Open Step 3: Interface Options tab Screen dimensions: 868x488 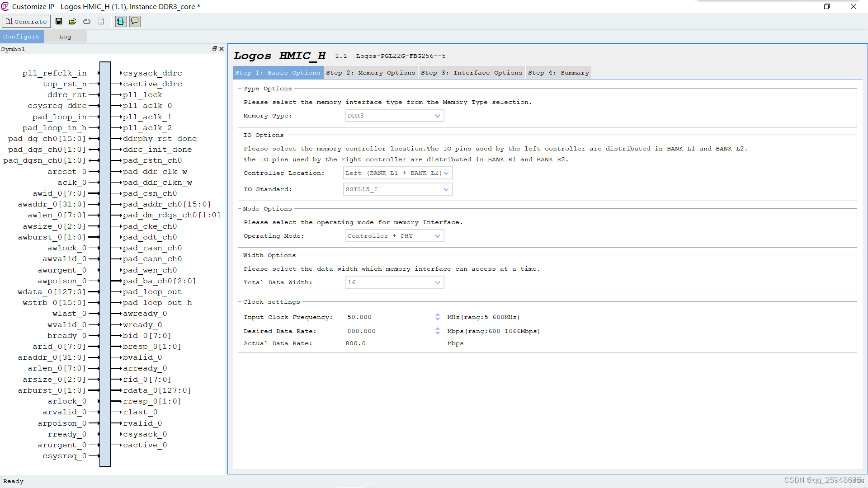[x=472, y=73]
